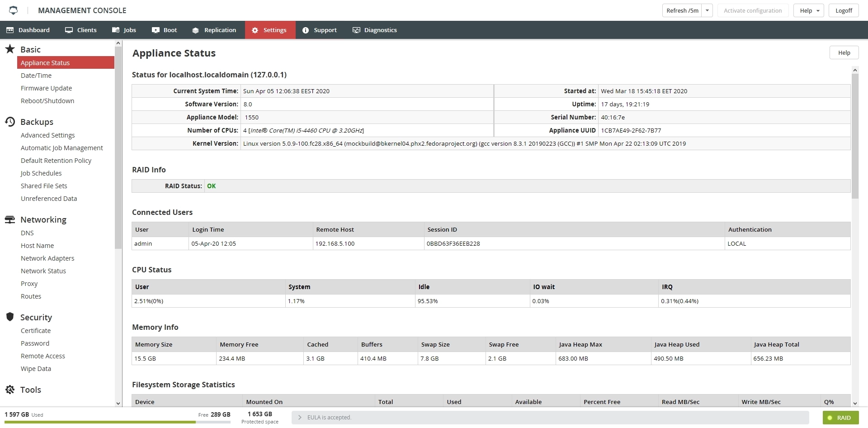Click the storage used progress bar
The height and width of the screenshot is (428, 868).
pos(118,422)
